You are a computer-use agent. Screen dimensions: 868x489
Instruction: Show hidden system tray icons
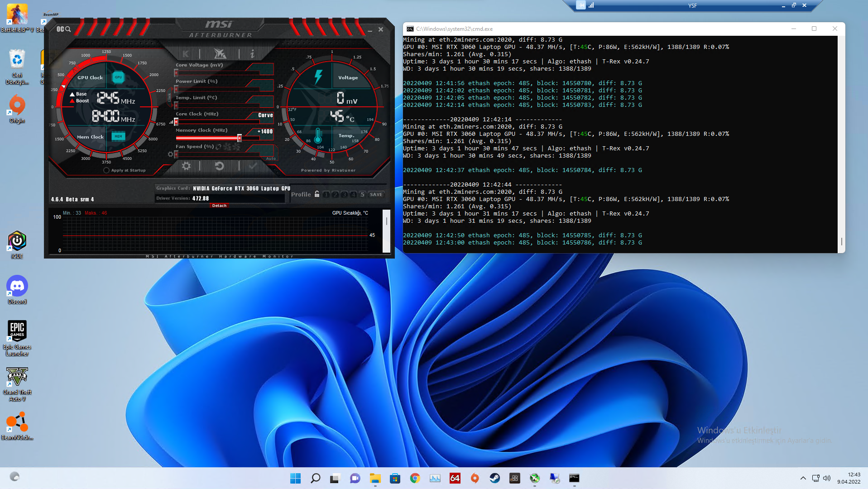(x=803, y=478)
